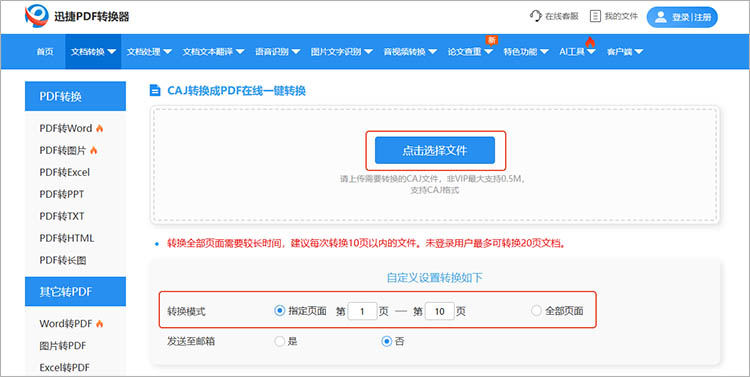Click the 点击选择文件 upload button
The height and width of the screenshot is (377, 750).
click(435, 151)
